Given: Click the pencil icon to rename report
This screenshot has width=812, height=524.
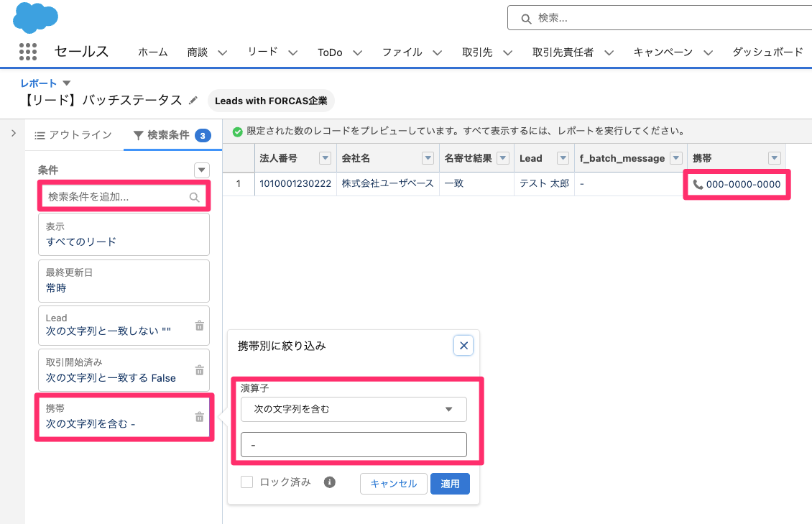Looking at the screenshot, I should coord(193,101).
